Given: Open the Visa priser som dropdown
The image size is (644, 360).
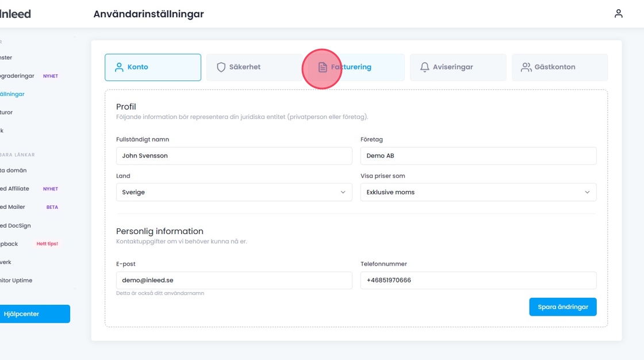Looking at the screenshot, I should (478, 192).
